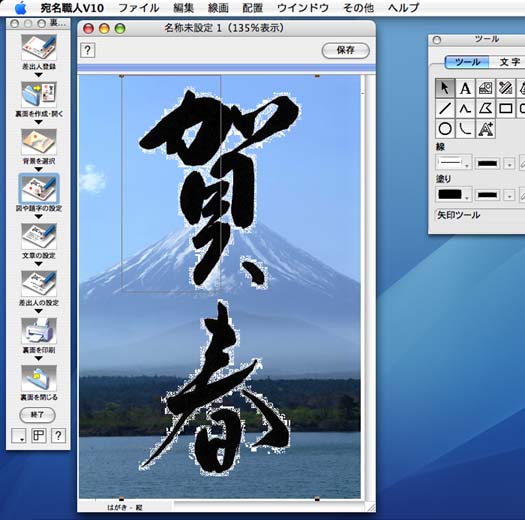Open the line style dropdown under 線
Viewport: 525px width, 520px height.
click(454, 162)
